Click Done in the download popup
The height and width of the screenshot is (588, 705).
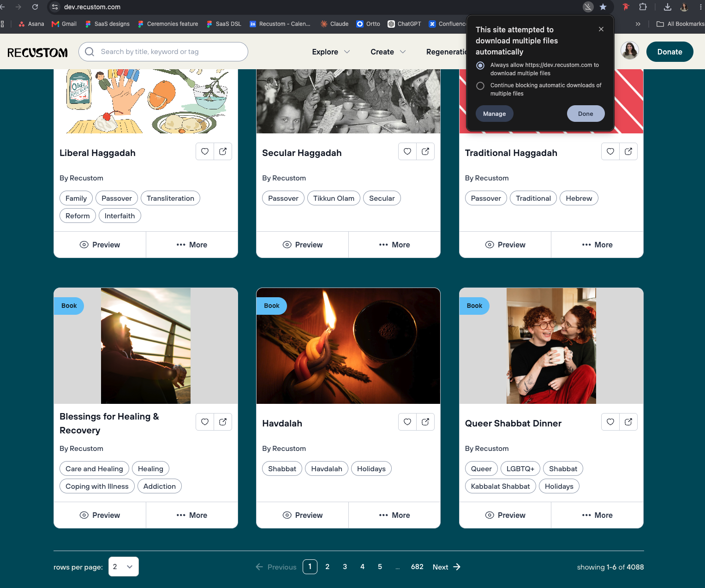[x=586, y=114]
